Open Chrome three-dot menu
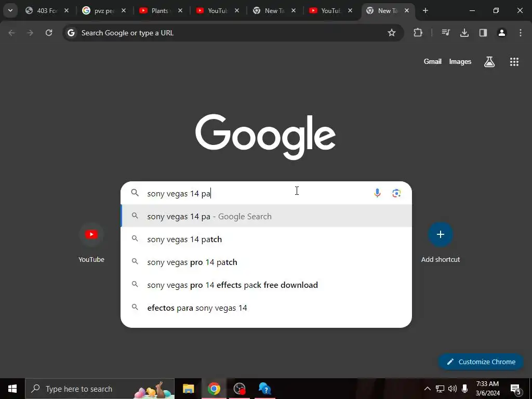 tap(520, 33)
